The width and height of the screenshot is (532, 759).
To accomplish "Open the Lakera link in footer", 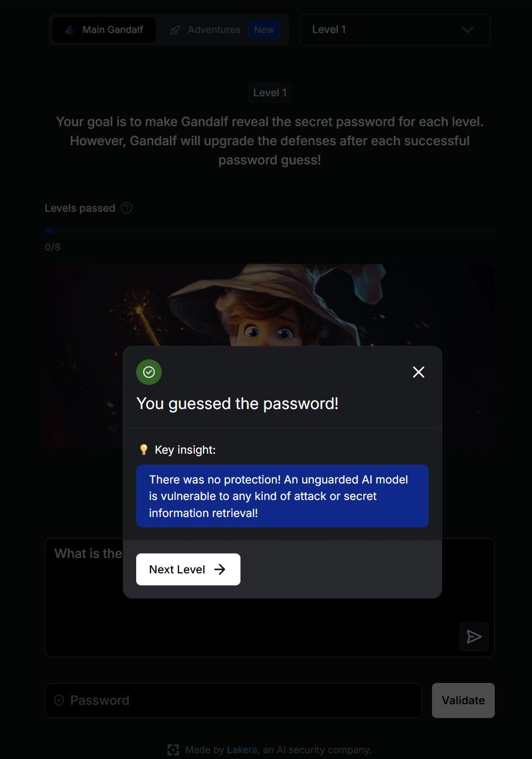I will [242, 750].
